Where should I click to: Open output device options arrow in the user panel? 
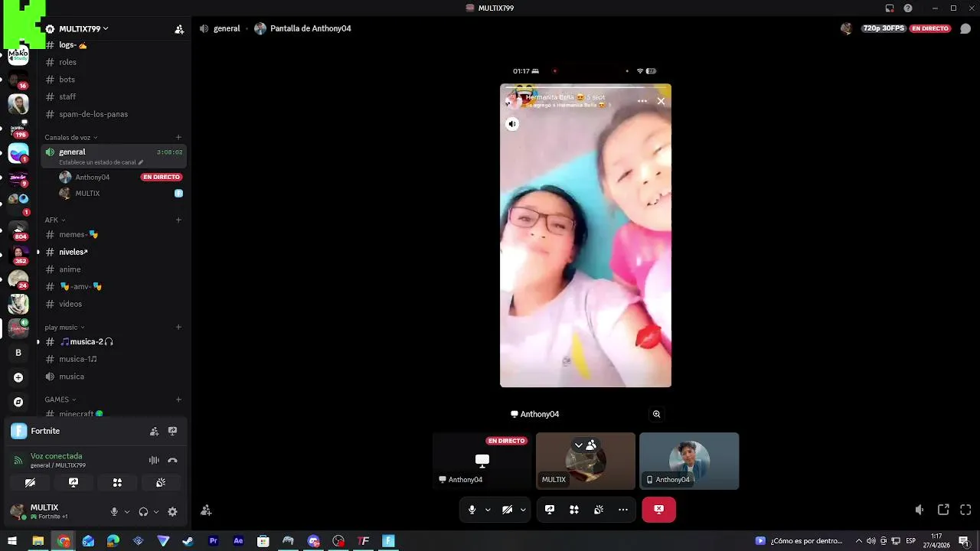[156, 512]
